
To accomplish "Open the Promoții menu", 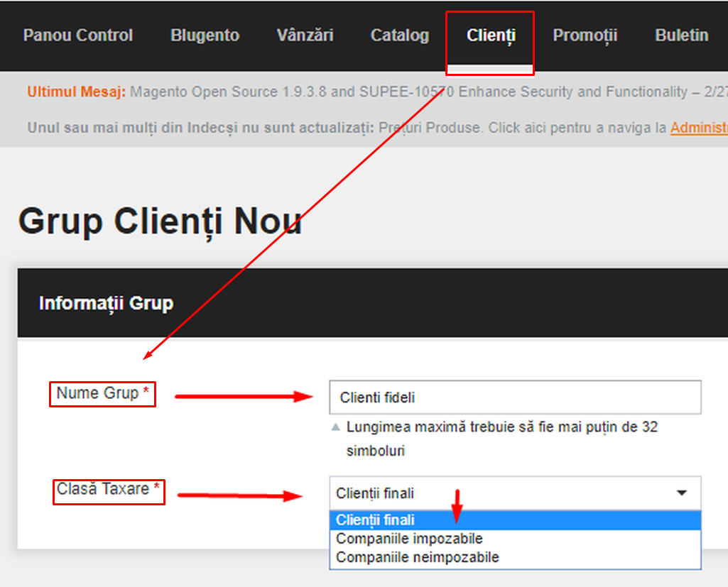I will (585, 35).
